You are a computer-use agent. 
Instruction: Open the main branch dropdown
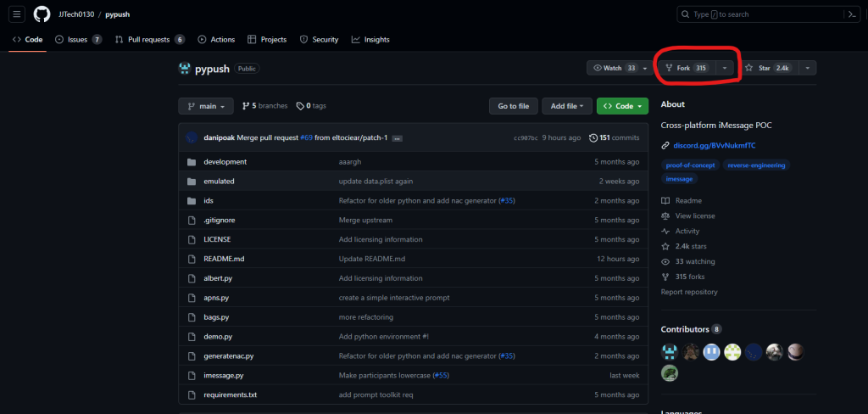206,106
